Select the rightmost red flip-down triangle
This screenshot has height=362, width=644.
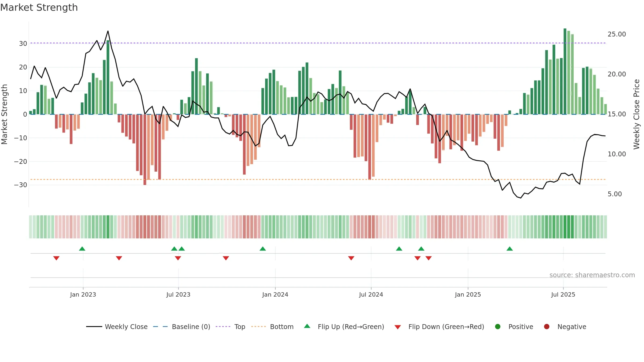point(429,258)
